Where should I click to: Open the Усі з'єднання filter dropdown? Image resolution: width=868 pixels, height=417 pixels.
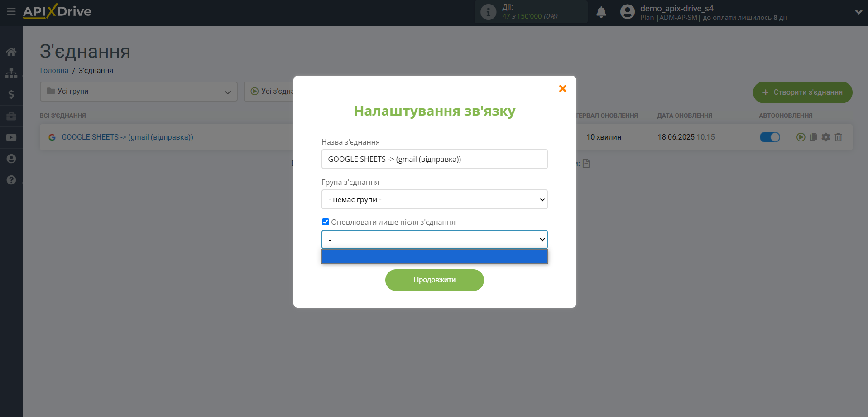coord(269,92)
